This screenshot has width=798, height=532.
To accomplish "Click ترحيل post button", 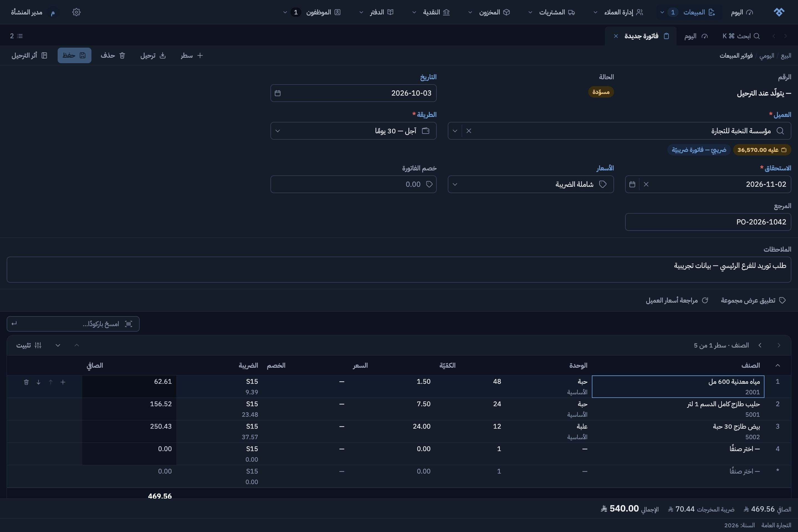I will (153, 55).
